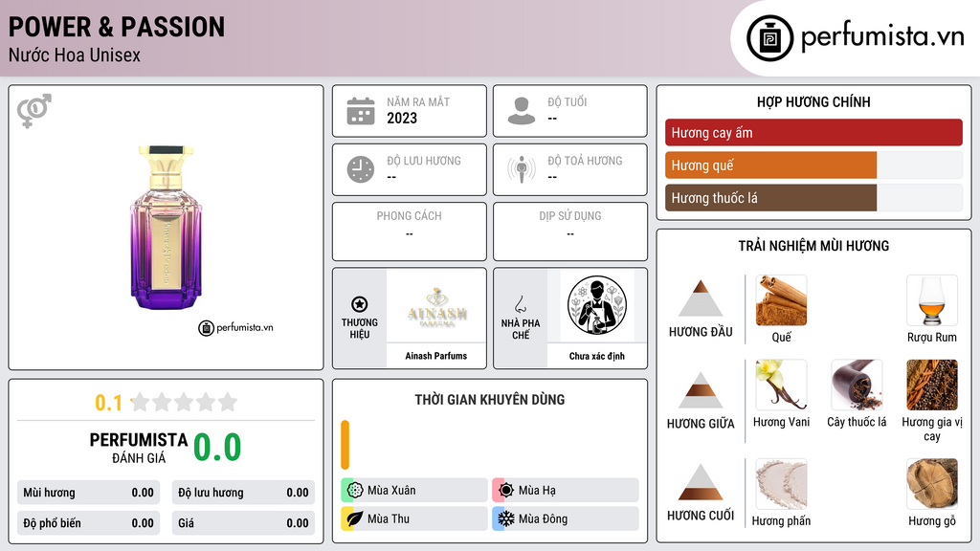Click the Mùa Xuân season chip
The width and height of the screenshot is (980, 551).
pos(413,491)
